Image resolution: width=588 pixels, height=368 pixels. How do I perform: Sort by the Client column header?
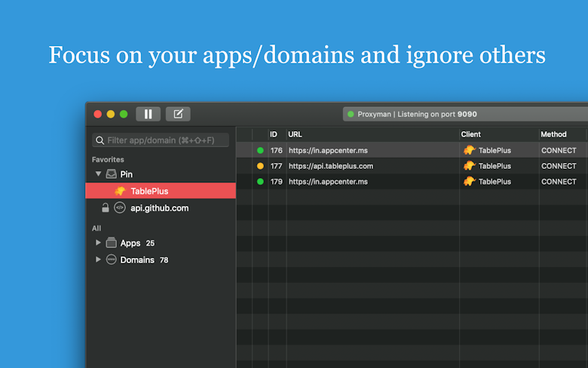(x=471, y=134)
